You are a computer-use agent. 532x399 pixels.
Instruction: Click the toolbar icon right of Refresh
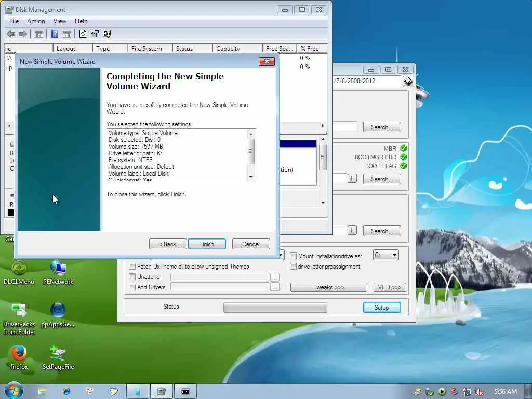point(95,34)
